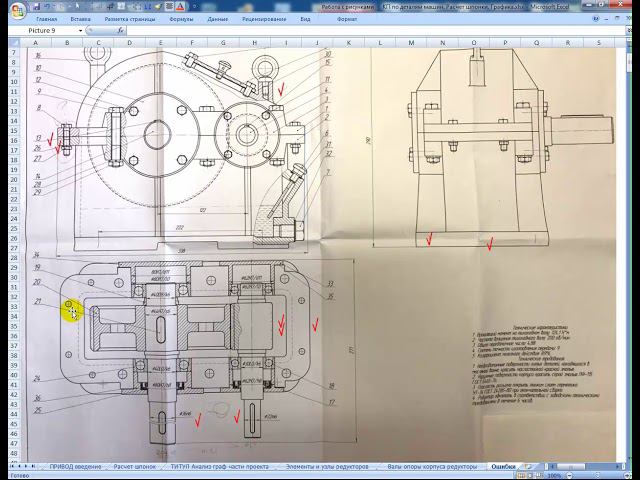Open the Данные ribbon tab

pos(218,19)
